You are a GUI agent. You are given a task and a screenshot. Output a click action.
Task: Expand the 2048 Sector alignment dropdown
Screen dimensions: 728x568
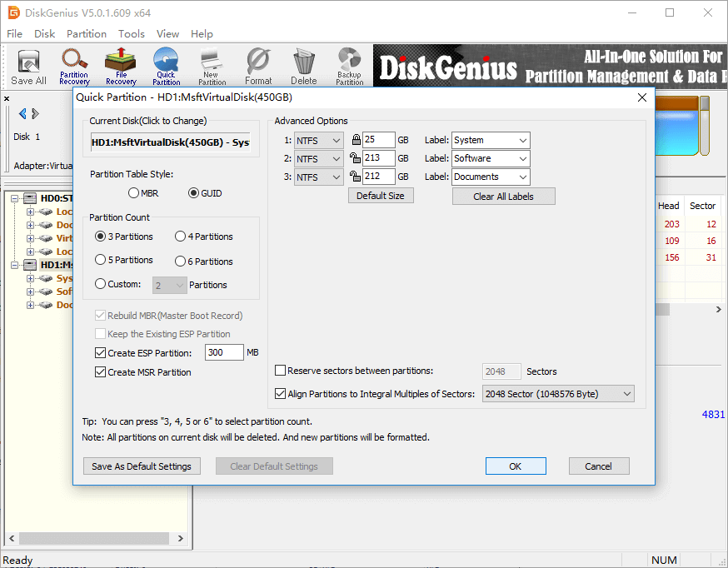click(x=558, y=394)
